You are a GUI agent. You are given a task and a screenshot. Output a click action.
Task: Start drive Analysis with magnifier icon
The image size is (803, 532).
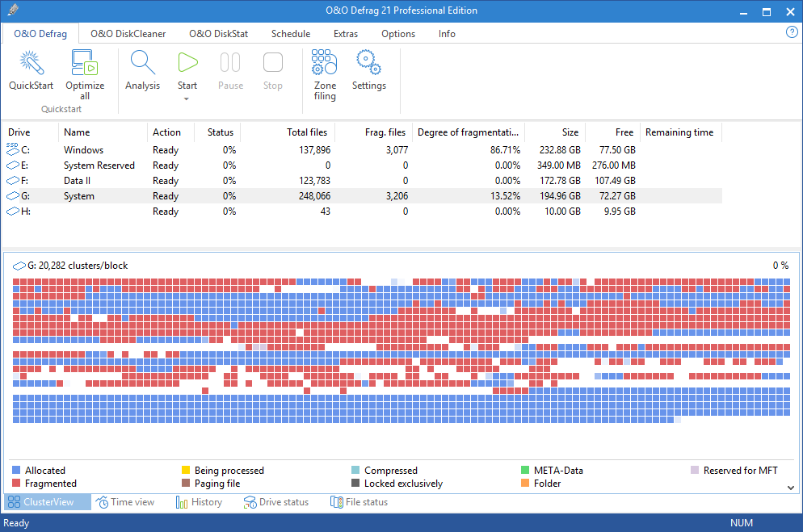click(142, 64)
